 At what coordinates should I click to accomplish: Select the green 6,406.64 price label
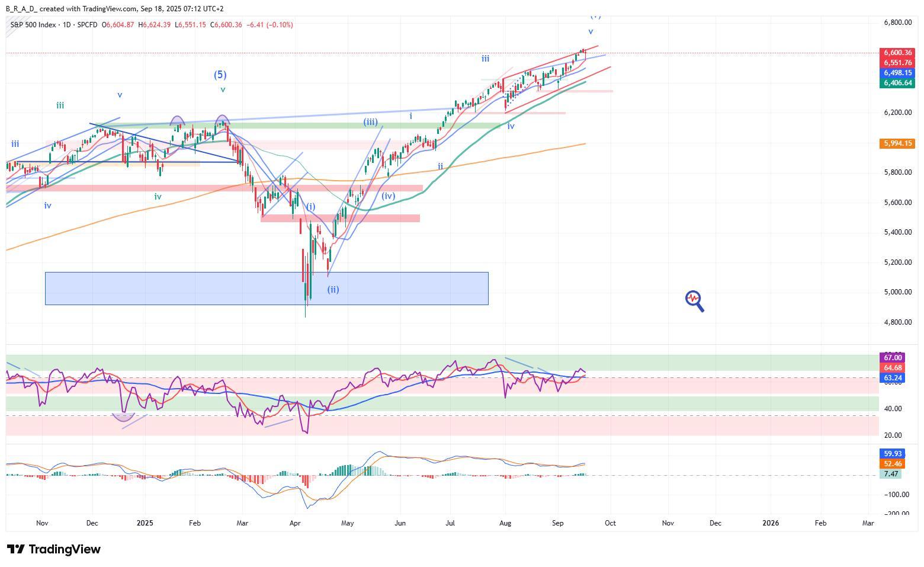coord(897,83)
